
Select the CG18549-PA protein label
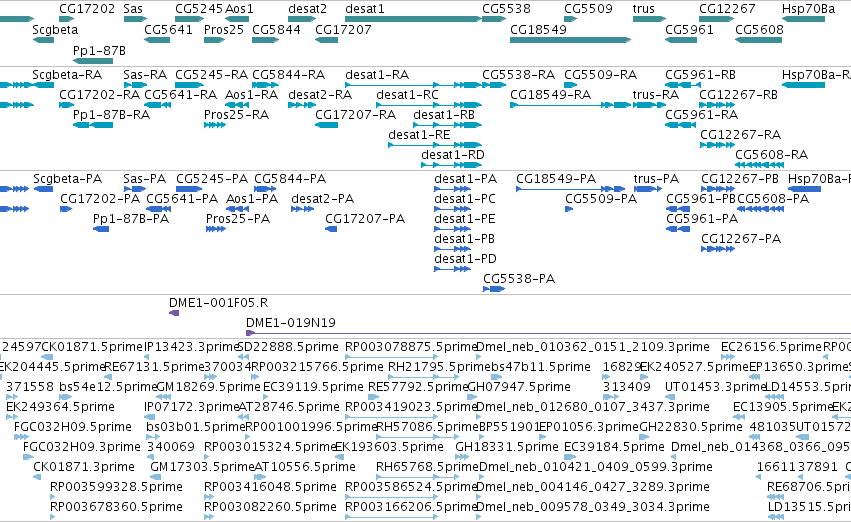pyautogui.click(x=556, y=179)
